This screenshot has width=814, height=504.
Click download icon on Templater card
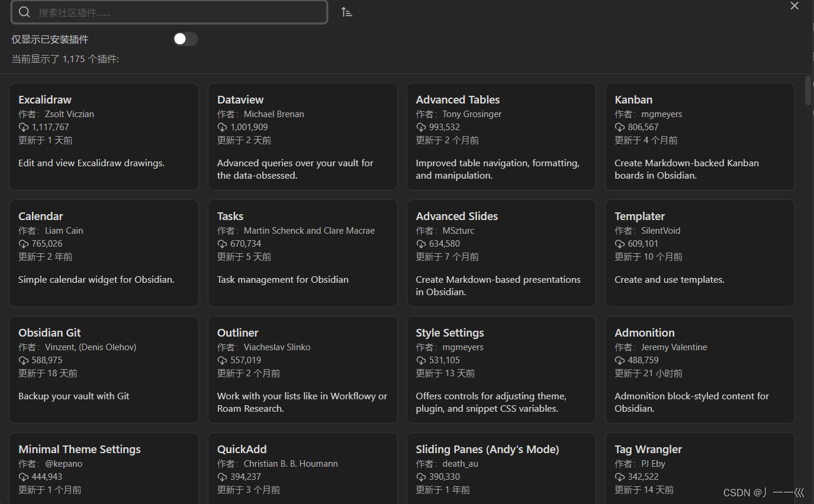click(620, 244)
